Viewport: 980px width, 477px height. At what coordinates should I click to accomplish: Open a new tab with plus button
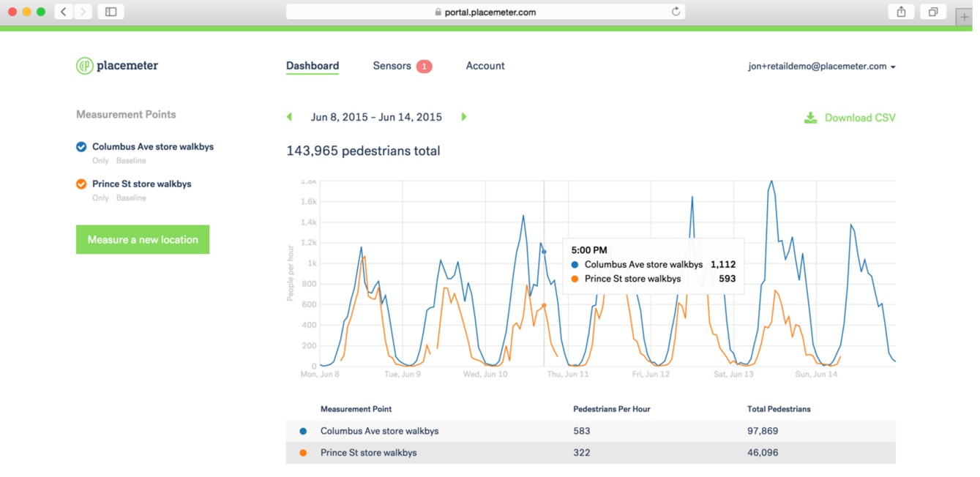(x=964, y=17)
